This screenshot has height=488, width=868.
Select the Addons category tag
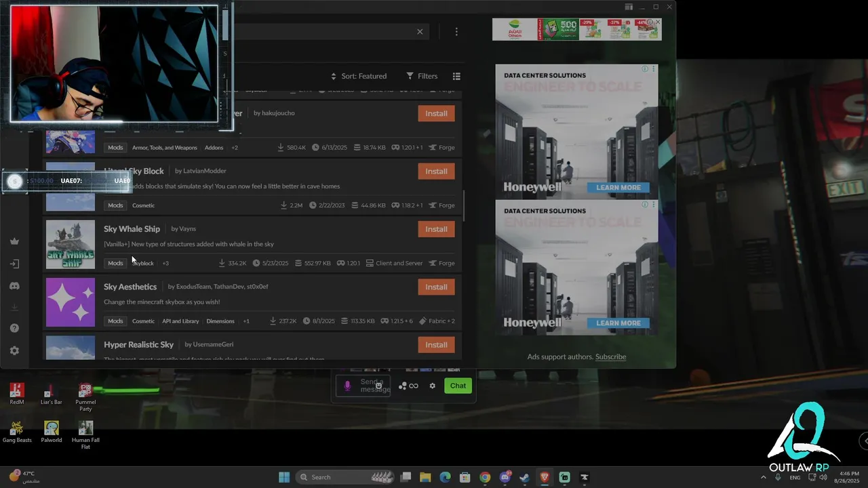[214, 148]
